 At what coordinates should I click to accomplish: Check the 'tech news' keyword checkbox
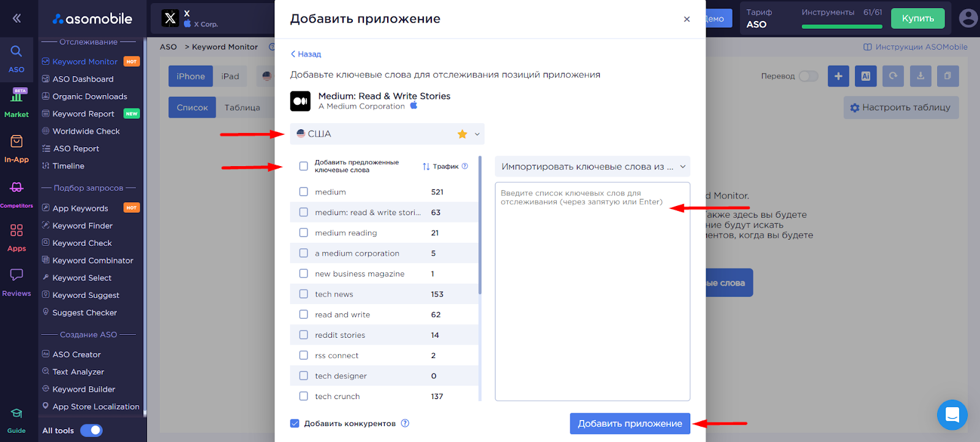(x=303, y=294)
